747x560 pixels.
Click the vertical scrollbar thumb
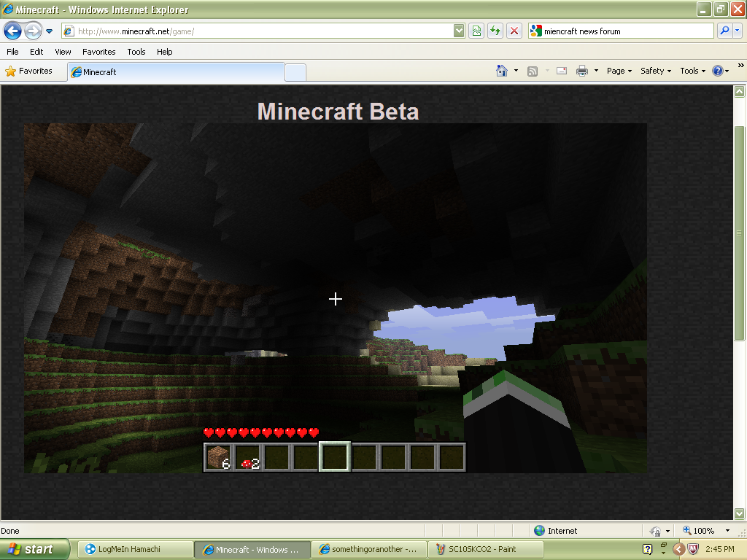pyautogui.click(x=740, y=233)
